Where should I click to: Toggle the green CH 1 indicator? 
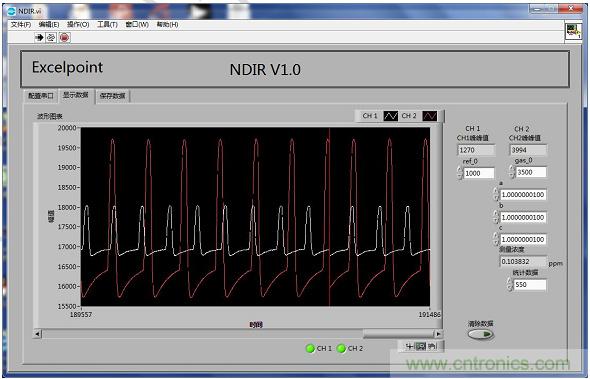coord(310,349)
